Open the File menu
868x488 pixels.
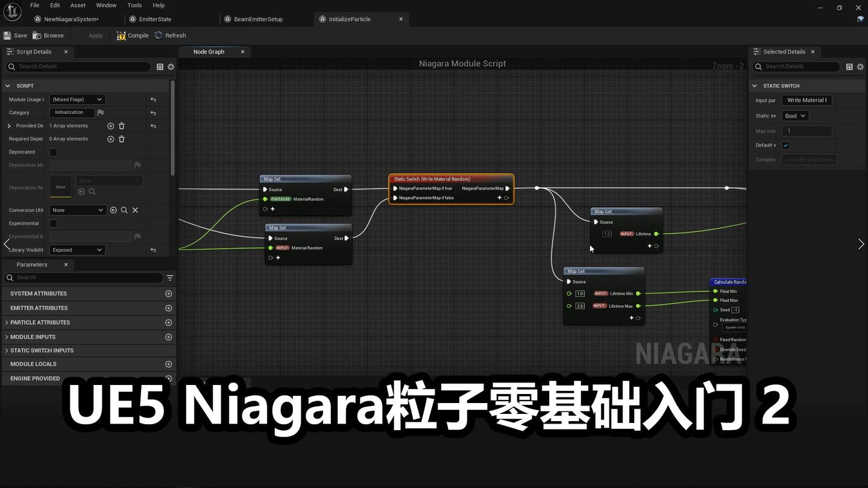(35, 5)
